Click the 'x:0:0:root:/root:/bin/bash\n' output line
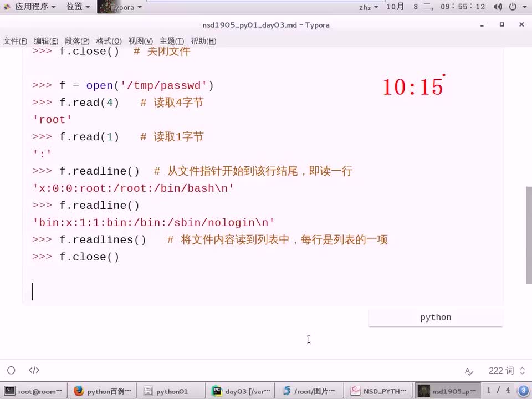The image size is (532, 399). (x=133, y=188)
